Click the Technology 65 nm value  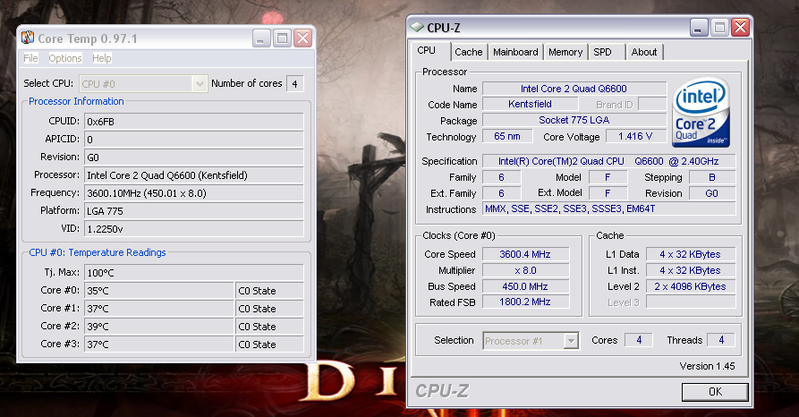[x=507, y=136]
